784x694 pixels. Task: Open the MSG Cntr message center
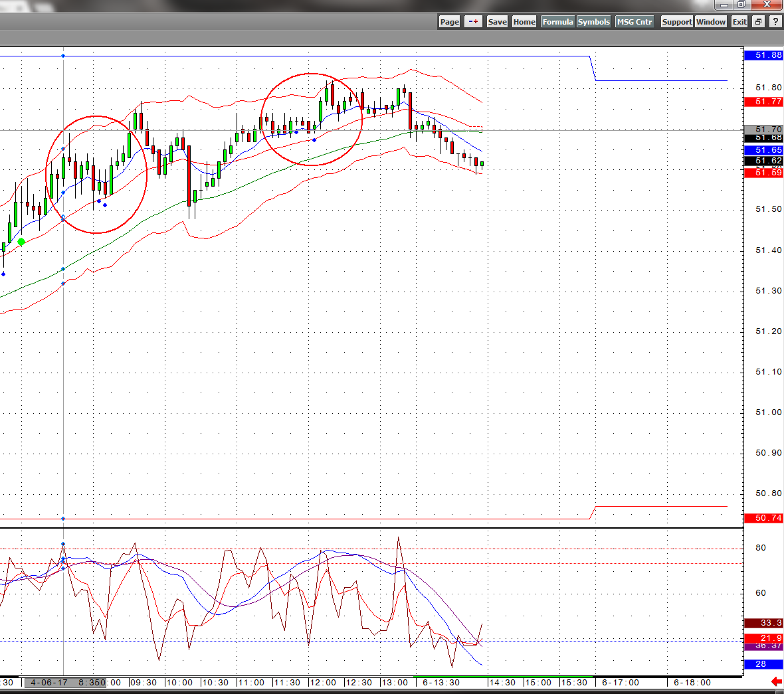[x=635, y=21]
